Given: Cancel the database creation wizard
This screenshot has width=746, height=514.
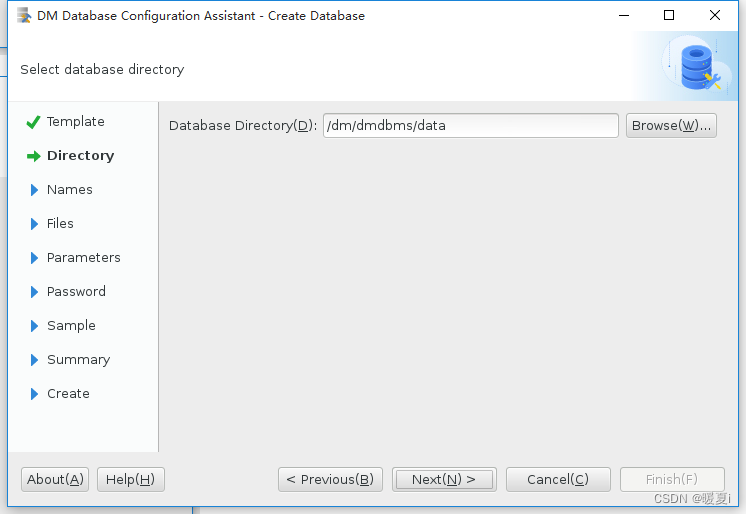Looking at the screenshot, I should point(558,479).
